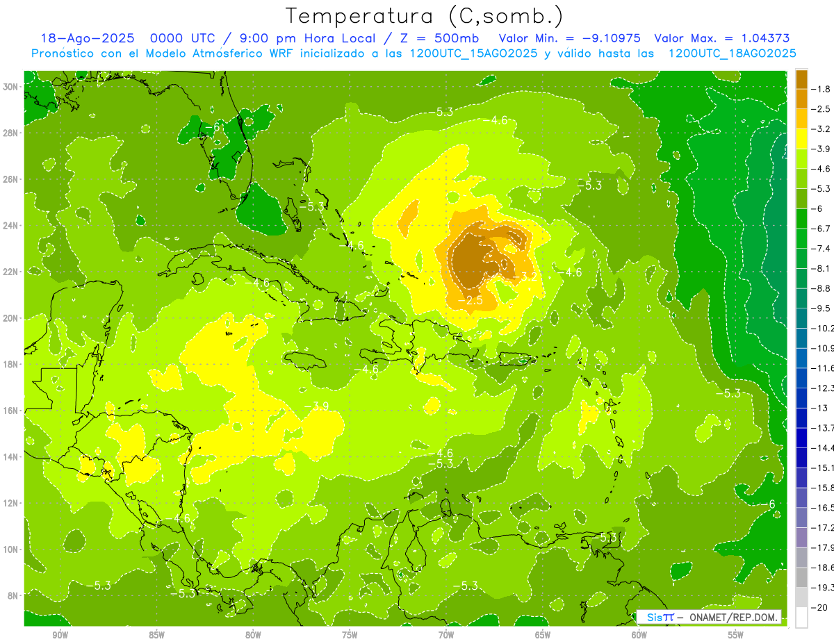Click the "55W" longitude axis label

point(735,635)
